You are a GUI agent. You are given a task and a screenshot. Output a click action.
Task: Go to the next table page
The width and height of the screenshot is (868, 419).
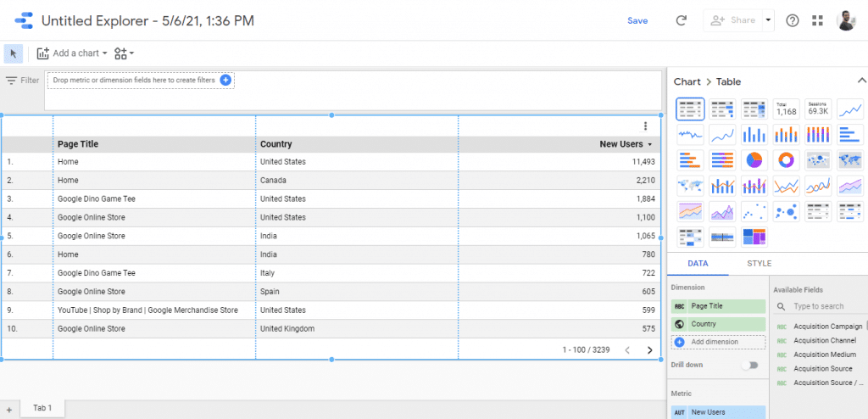pos(650,349)
